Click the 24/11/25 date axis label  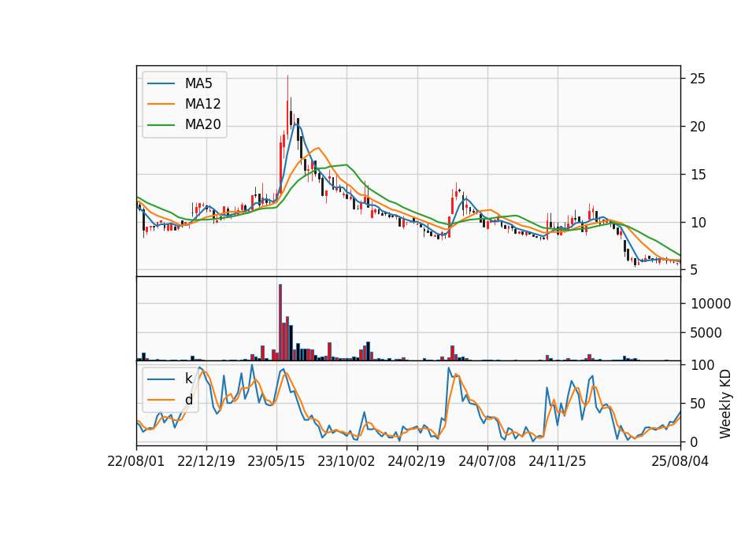click(x=558, y=461)
